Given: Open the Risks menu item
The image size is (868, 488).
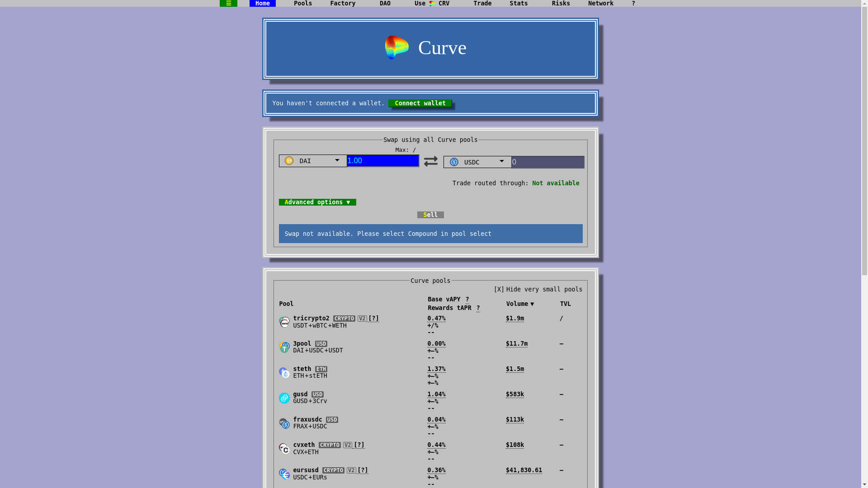Looking at the screenshot, I should tap(561, 3).
